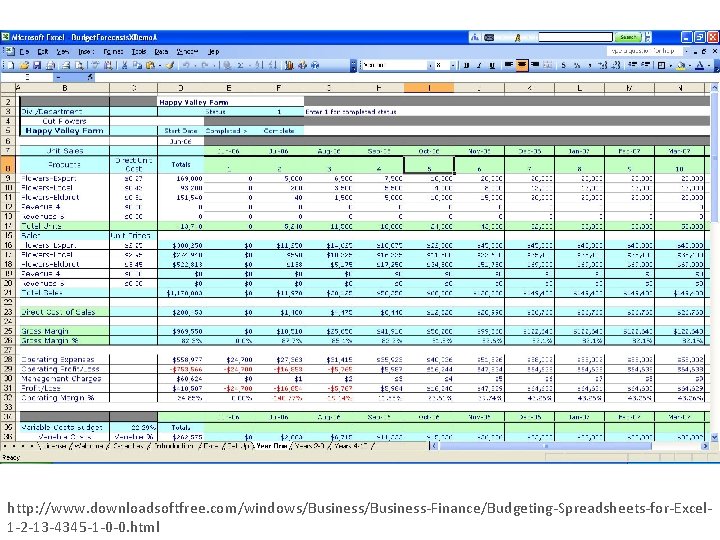The height and width of the screenshot is (540, 720).
Task: Launch the Chart Wizard icon
Action: (x=289, y=66)
